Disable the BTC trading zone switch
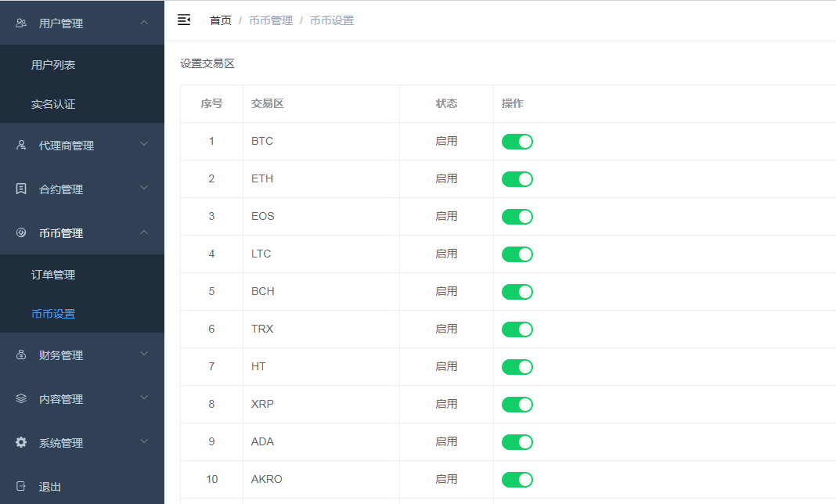This screenshot has height=504, width=836. 517,142
